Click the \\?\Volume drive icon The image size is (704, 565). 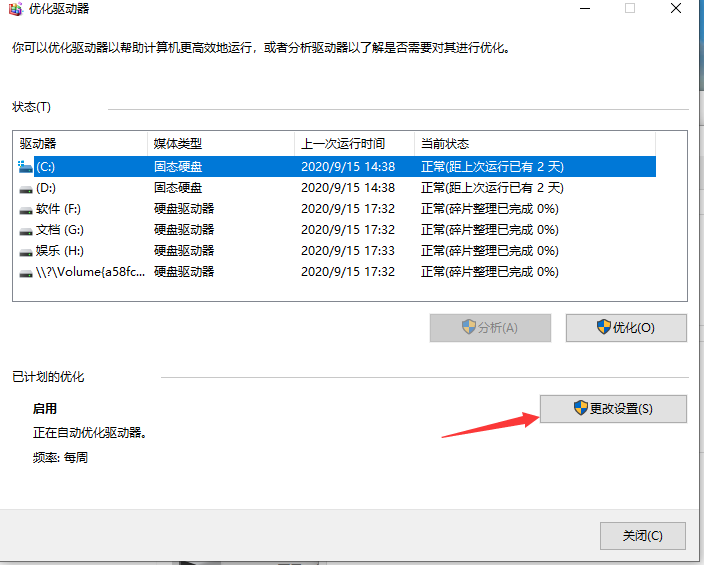26,272
